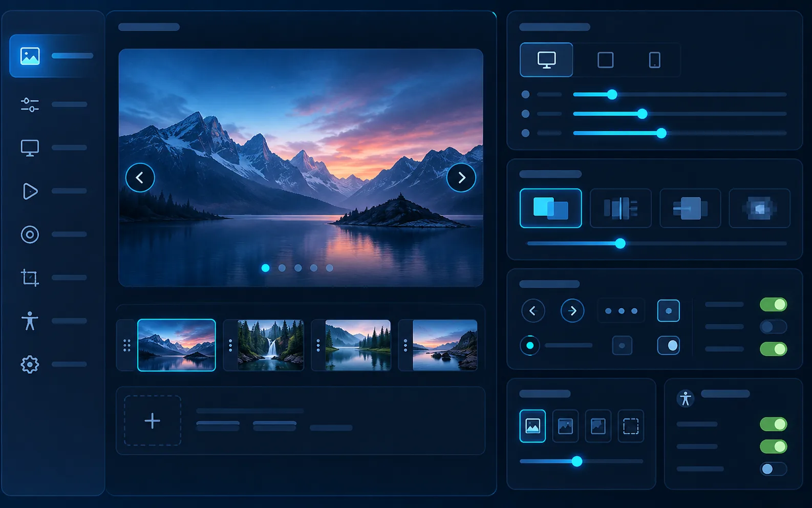812x508 pixels.
Task: Toggle second switch in accessibility panel
Action: coord(773,447)
